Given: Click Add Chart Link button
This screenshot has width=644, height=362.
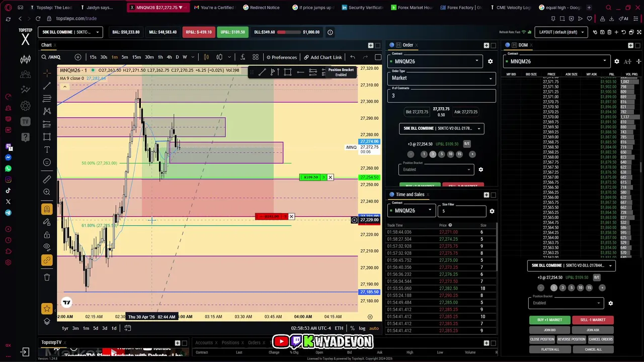Looking at the screenshot, I should (x=323, y=57).
